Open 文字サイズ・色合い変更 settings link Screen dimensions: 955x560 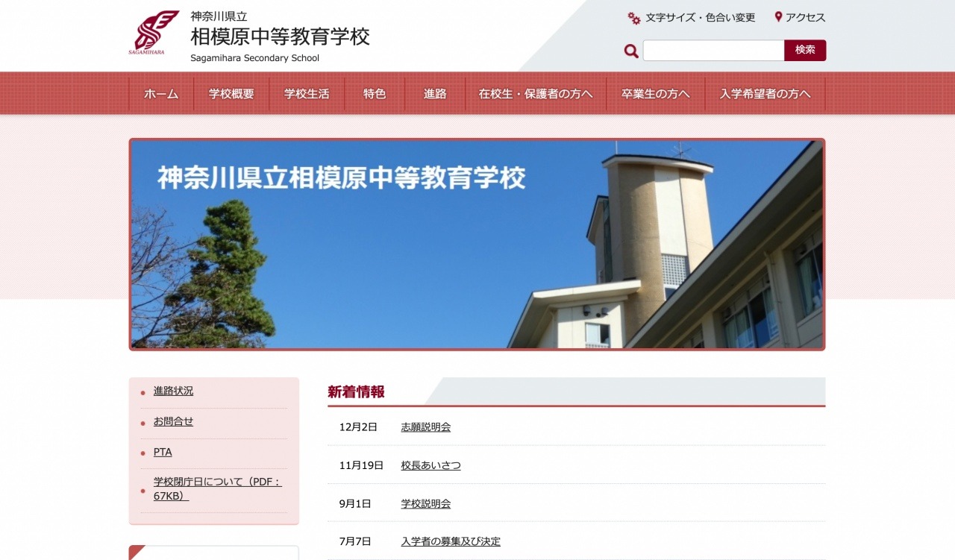pyautogui.click(x=701, y=17)
